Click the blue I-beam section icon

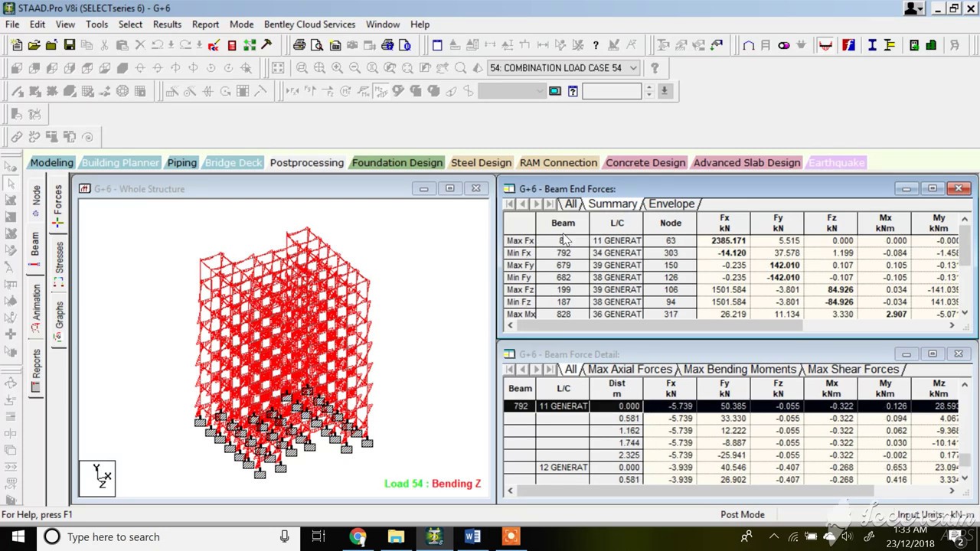(x=872, y=45)
